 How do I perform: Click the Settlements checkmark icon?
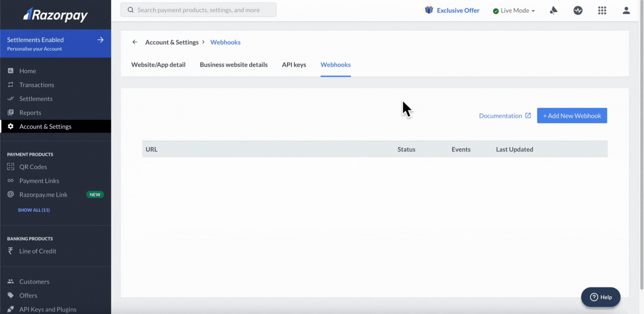point(11,98)
